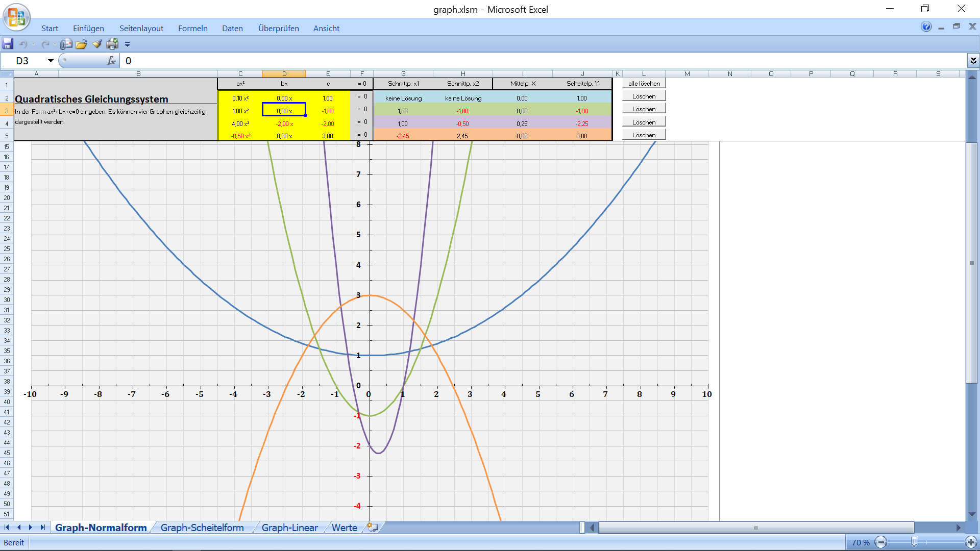
Task: Click the round Office button
Action: (16, 17)
